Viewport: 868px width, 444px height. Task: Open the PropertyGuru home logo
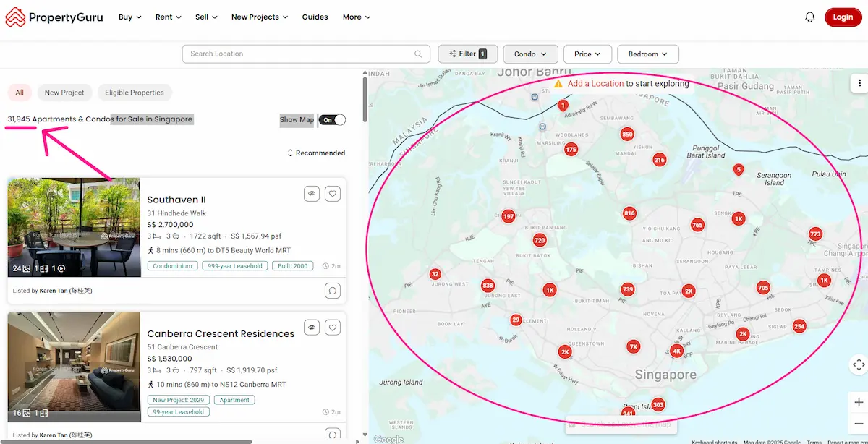(54, 17)
